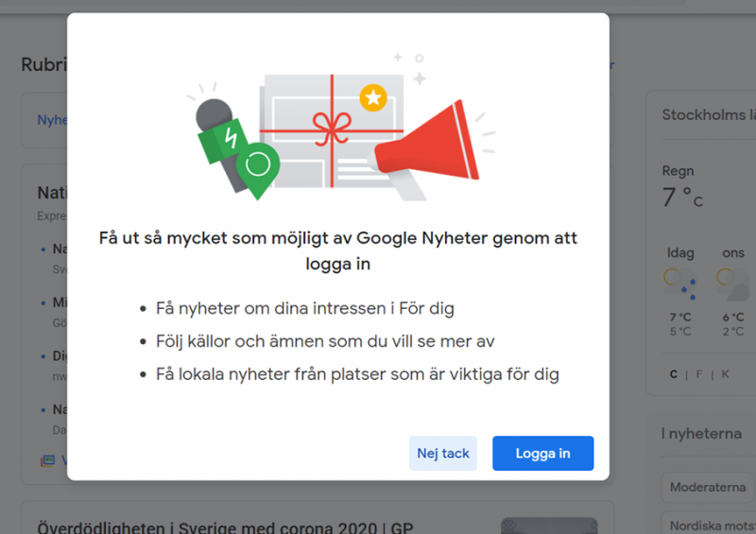Click the Rubriker page heading
Viewport: 756px width, 534px height.
(43, 64)
